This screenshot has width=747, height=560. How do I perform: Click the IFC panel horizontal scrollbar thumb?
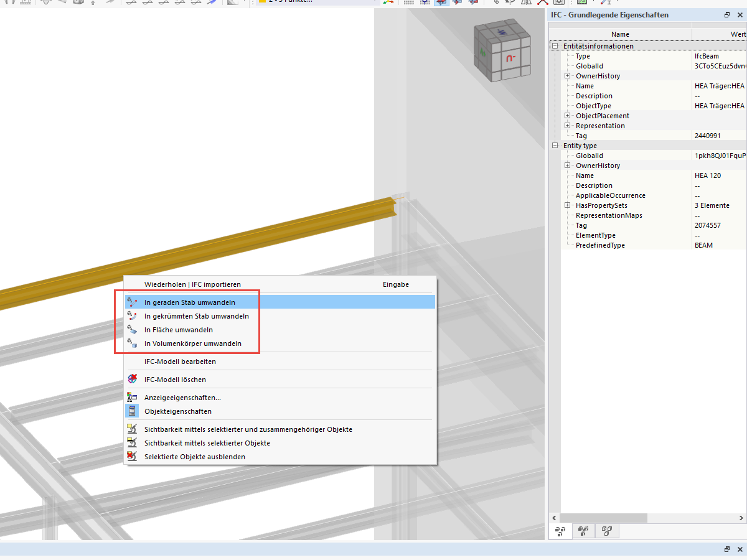(603, 518)
